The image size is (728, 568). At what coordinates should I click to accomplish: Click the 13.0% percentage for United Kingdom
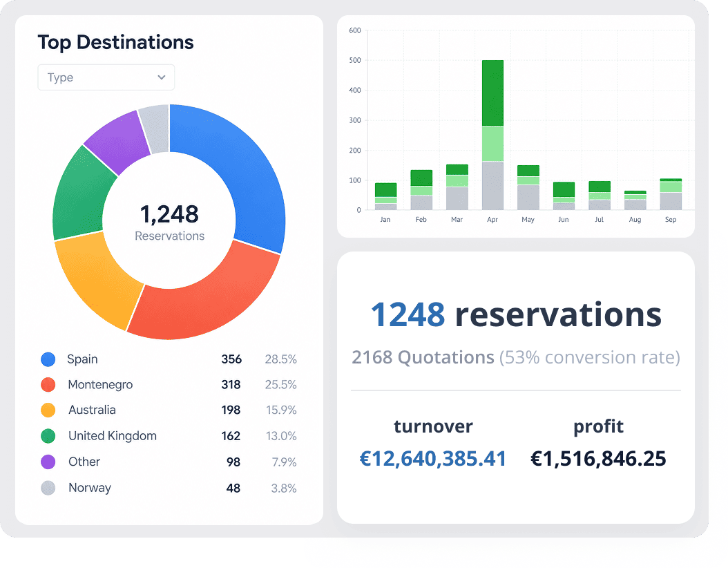(281, 436)
